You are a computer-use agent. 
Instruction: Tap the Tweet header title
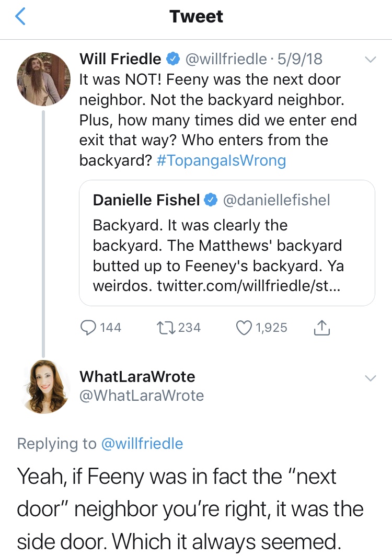(x=196, y=17)
